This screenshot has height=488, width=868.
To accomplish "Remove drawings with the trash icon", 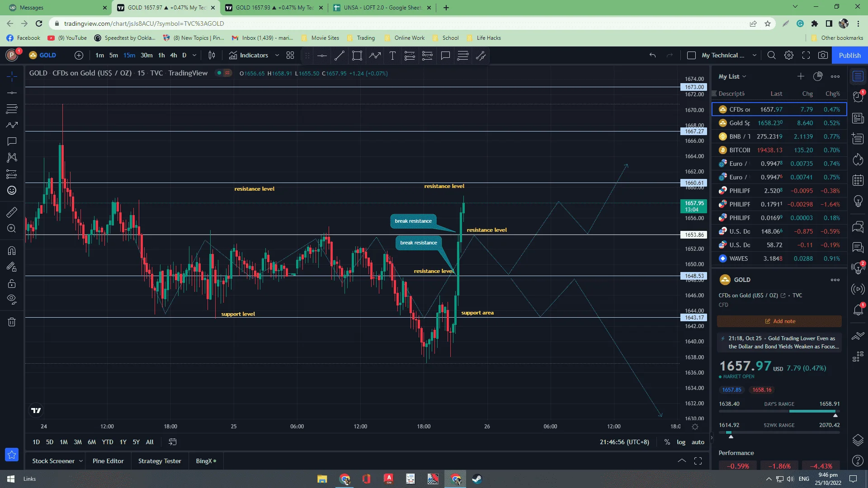I will (12, 322).
